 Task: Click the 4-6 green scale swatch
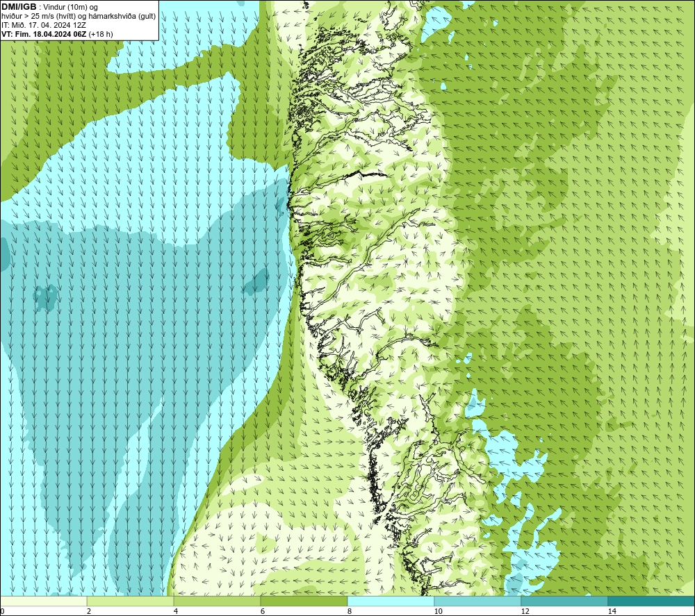217,601
